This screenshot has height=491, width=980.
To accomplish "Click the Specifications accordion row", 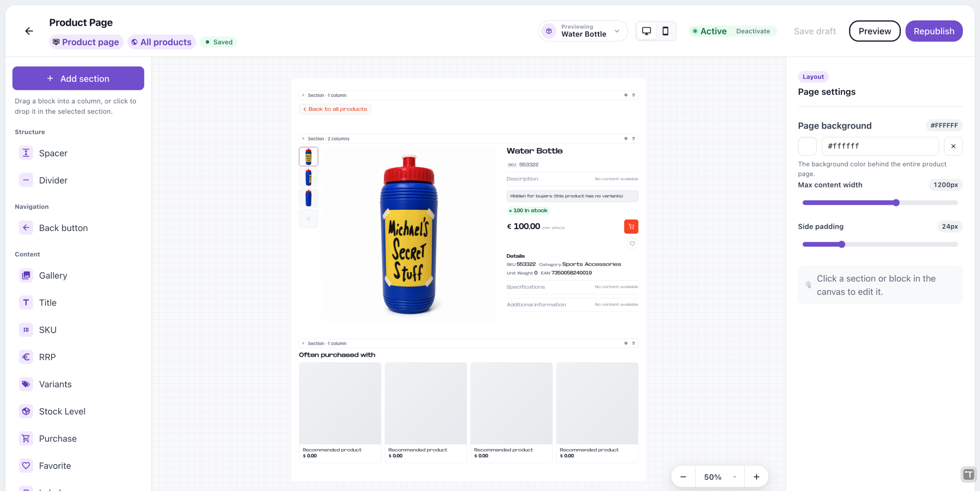I will (572, 287).
